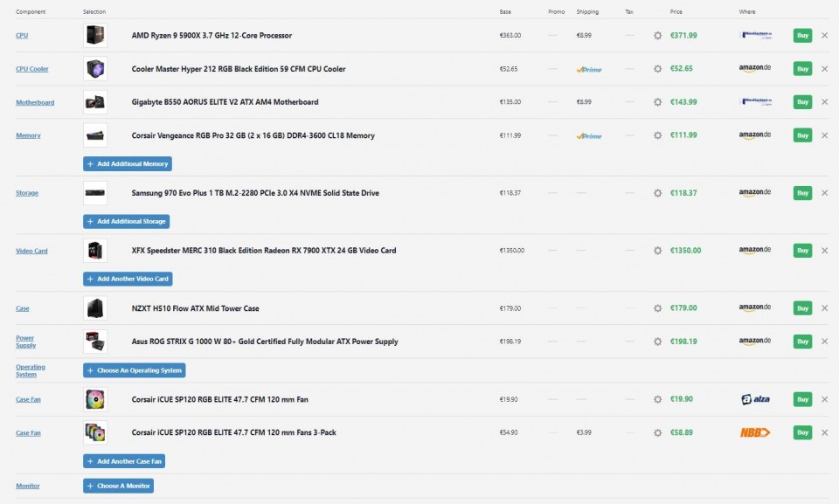Remove NZXT H510 Flow case

[x=824, y=308]
